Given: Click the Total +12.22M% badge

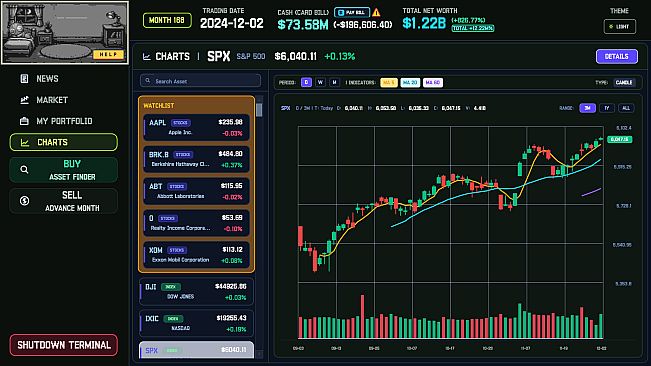Looking at the screenshot, I should (472, 28).
